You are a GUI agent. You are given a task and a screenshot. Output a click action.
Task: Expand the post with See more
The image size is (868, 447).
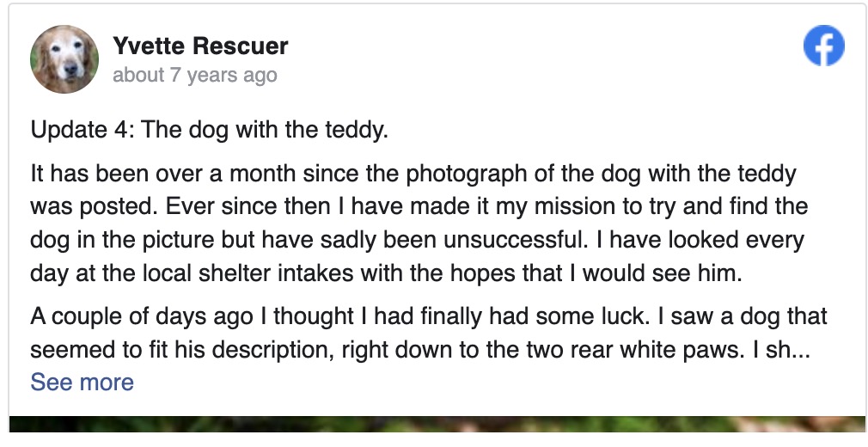click(x=82, y=382)
